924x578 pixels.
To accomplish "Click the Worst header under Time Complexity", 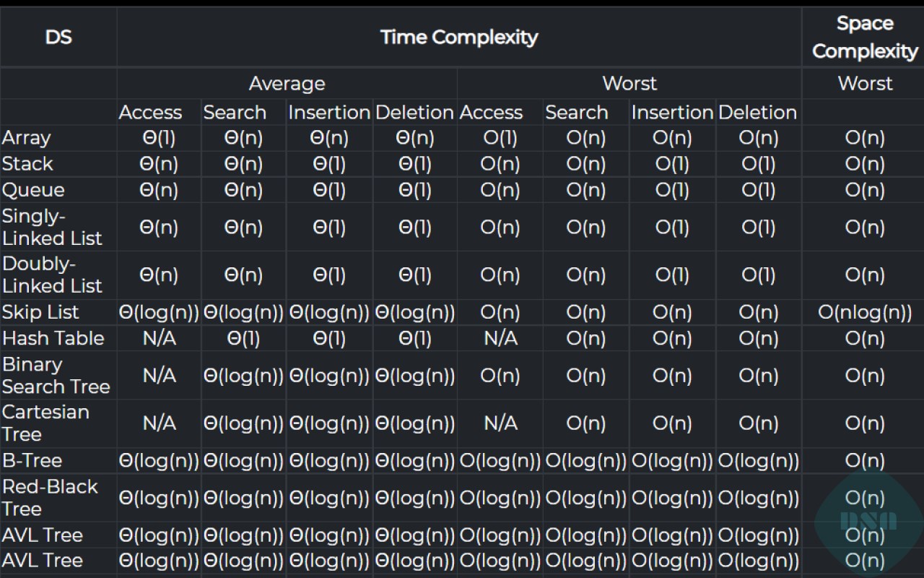I will (x=629, y=83).
